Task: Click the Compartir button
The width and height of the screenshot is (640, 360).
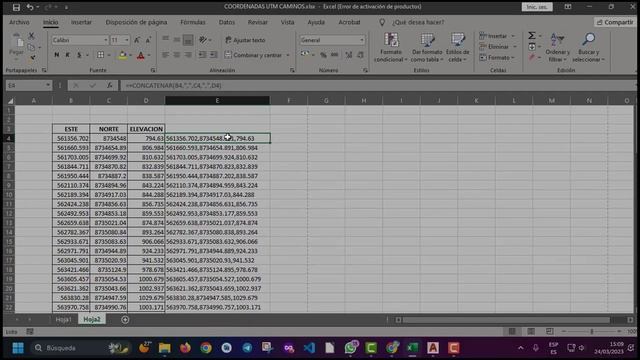Action: [615, 22]
